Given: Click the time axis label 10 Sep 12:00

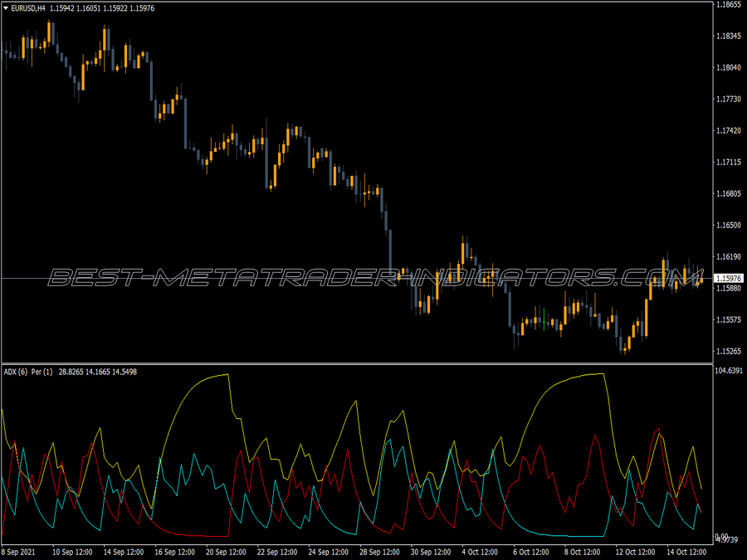Looking at the screenshot, I should click(x=72, y=553).
